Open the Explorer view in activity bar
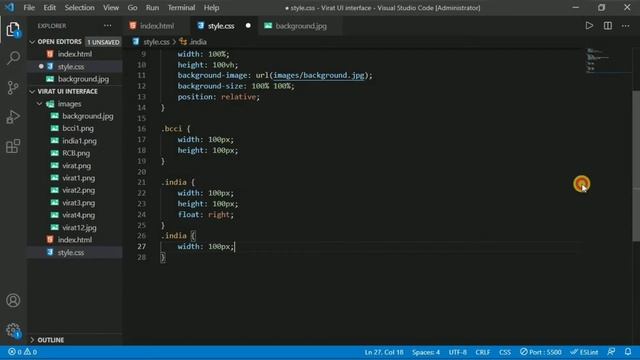This screenshot has width=640, height=360. click(13, 29)
